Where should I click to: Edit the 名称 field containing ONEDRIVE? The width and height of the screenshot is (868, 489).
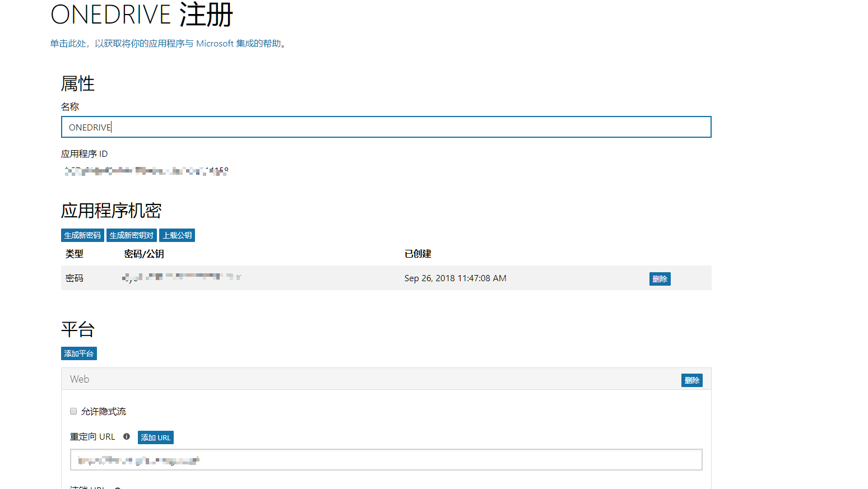[386, 127]
